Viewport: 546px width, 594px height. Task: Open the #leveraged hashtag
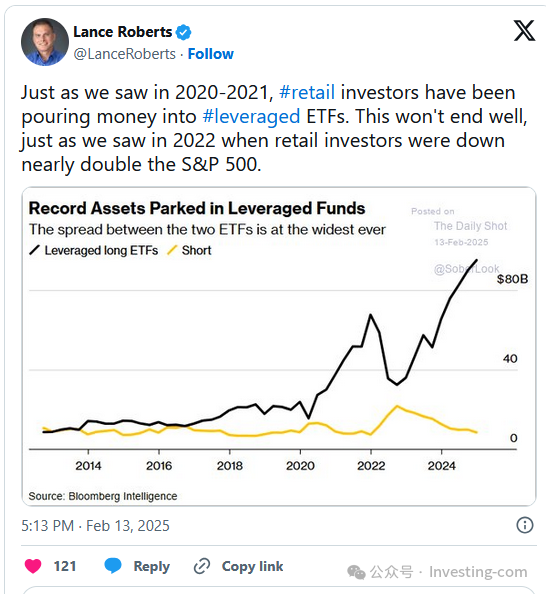[251, 117]
